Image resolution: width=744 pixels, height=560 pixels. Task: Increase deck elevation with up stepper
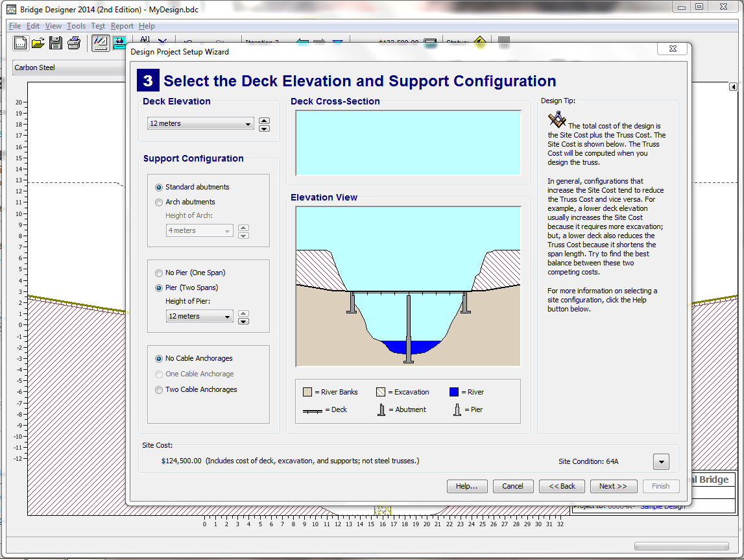264,121
